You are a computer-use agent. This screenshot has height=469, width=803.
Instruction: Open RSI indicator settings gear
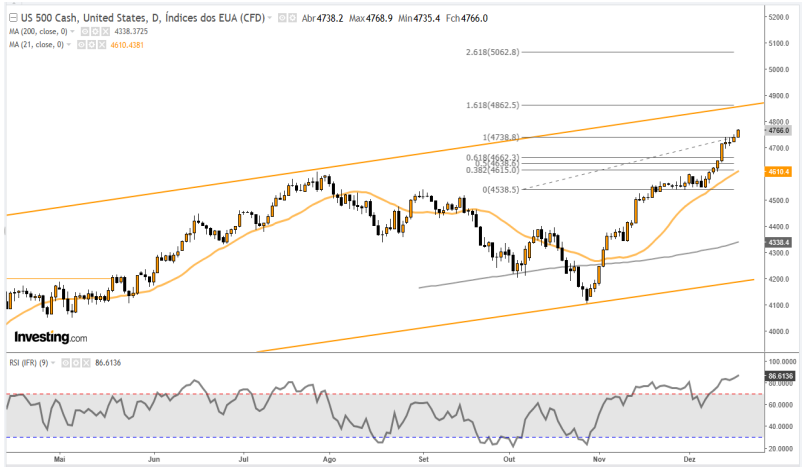coord(75,363)
